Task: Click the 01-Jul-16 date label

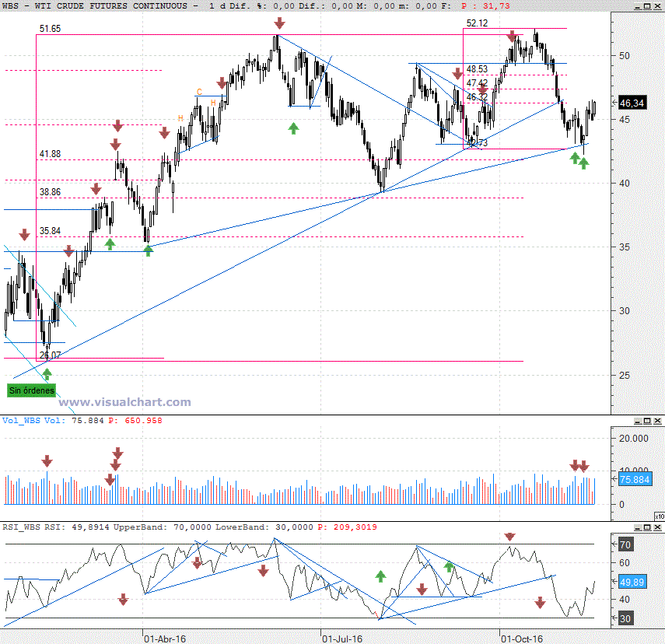Action: pyautogui.click(x=342, y=639)
